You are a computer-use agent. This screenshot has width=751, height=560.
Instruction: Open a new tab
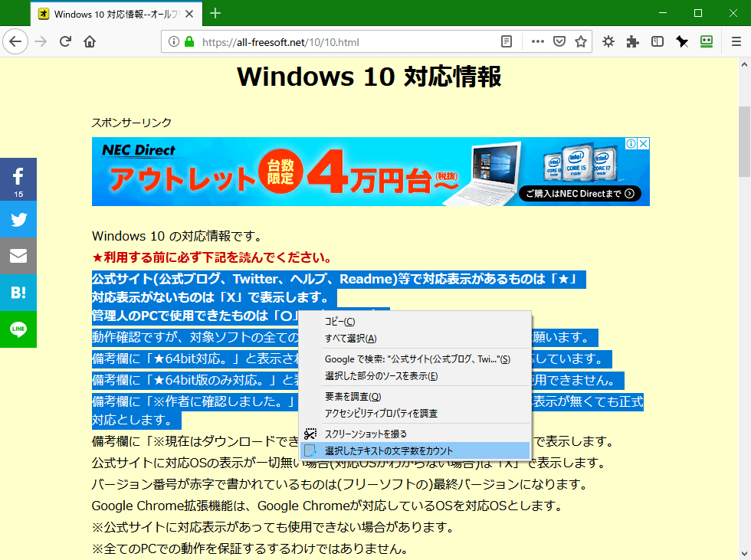215,13
